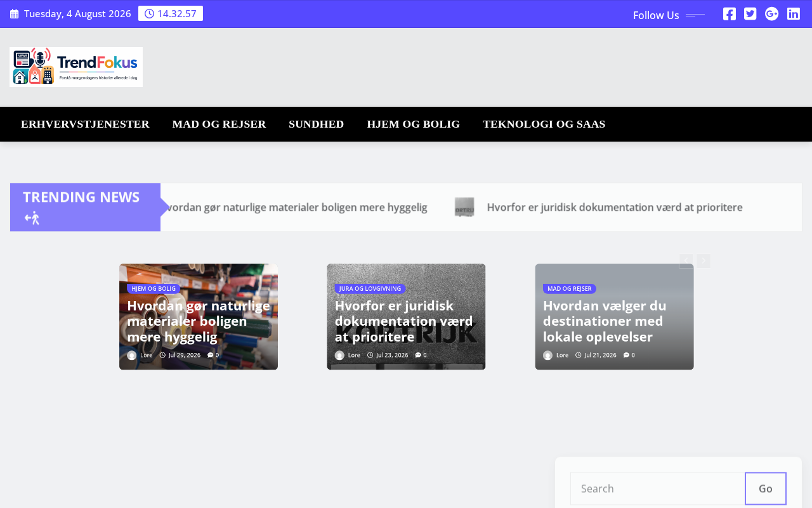The image size is (812, 508).
Task: Go to next slide in carousel
Action: [x=704, y=261]
